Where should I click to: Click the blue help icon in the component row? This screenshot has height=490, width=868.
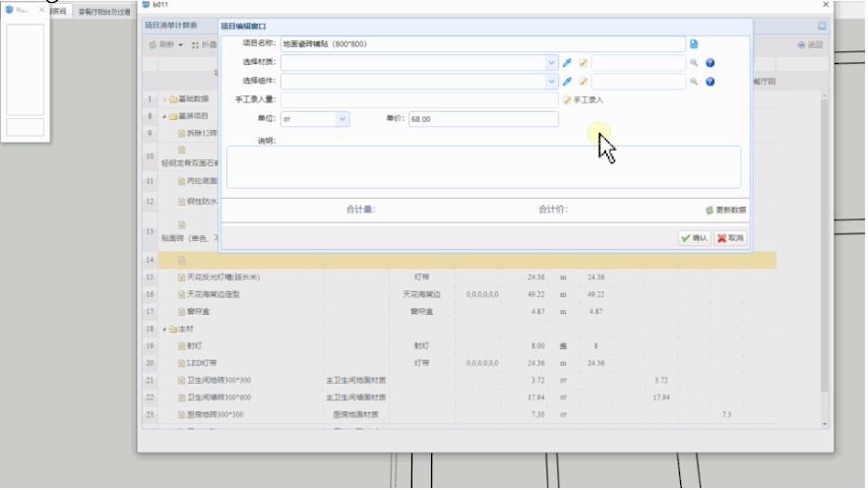pos(710,82)
